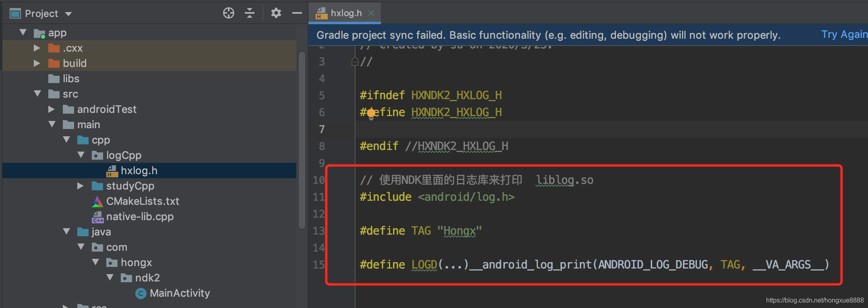Select the logCpp folder icon
Image resolution: width=868 pixels, height=308 pixels.
(x=97, y=156)
